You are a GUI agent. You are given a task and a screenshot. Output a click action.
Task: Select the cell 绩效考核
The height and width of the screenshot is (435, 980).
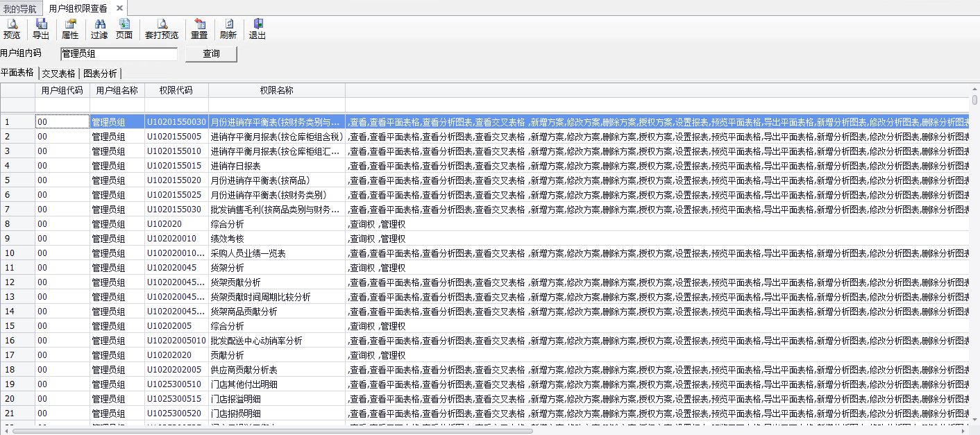(x=277, y=239)
